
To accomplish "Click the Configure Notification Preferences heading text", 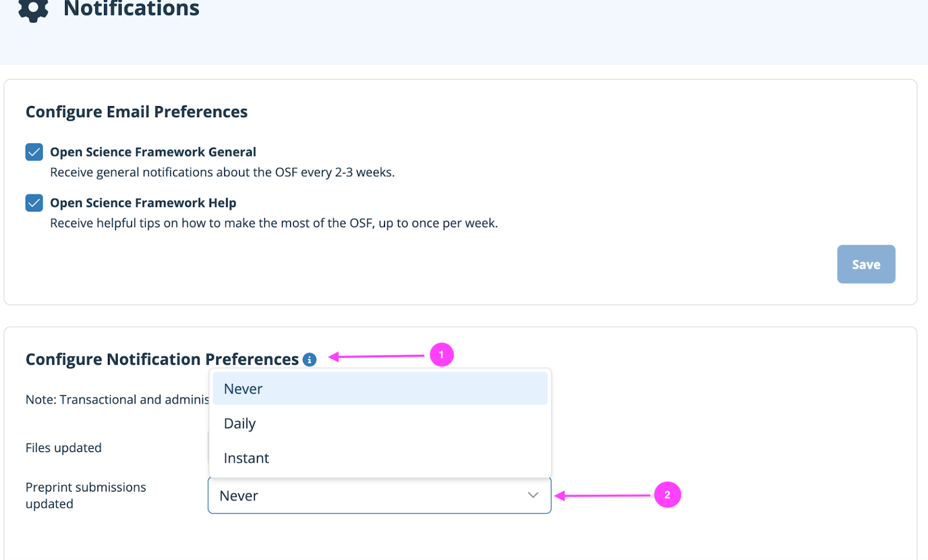I will (x=162, y=359).
